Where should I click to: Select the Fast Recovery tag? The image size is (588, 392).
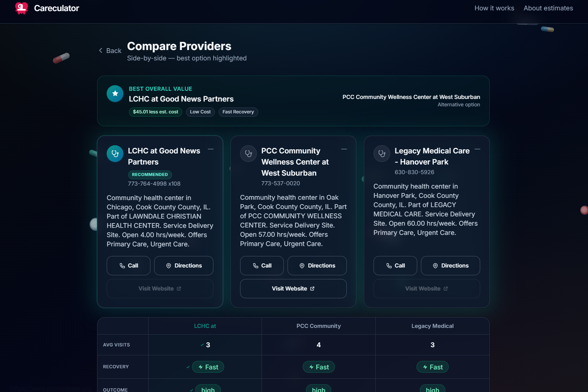(x=238, y=112)
